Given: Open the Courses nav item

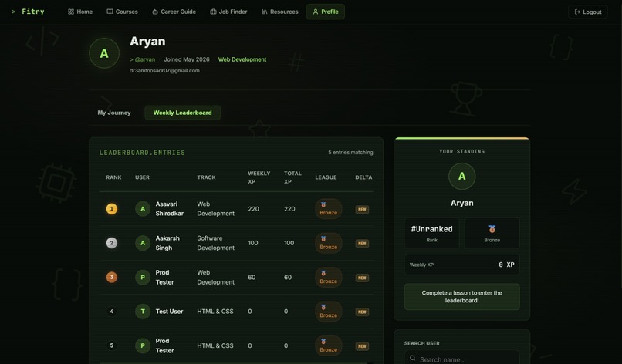Looking at the screenshot, I should click(122, 12).
